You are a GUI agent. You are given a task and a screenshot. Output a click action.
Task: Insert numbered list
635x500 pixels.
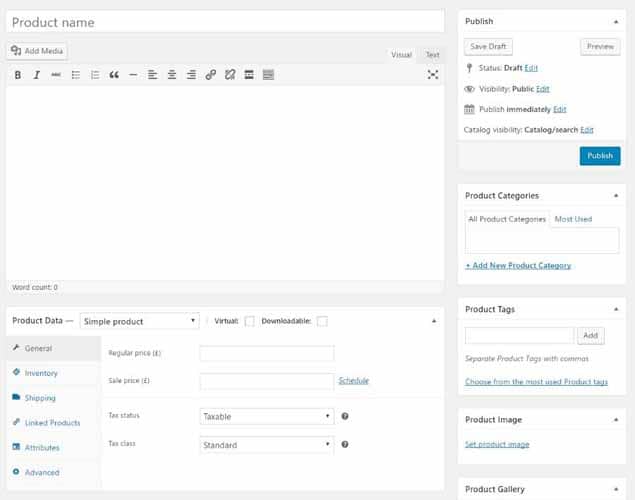[95, 75]
